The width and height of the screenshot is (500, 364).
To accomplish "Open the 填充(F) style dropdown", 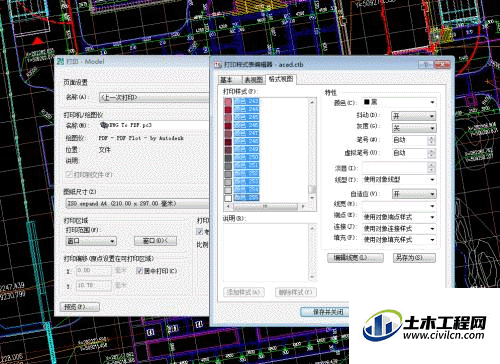I will coord(399,239).
